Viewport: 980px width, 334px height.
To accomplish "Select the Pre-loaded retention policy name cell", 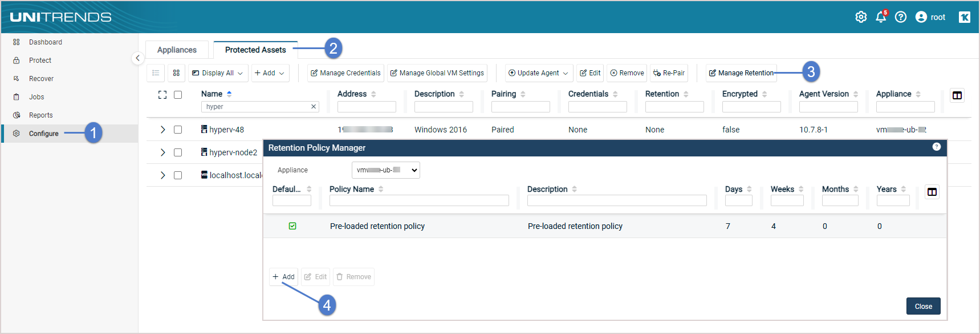I will (377, 226).
